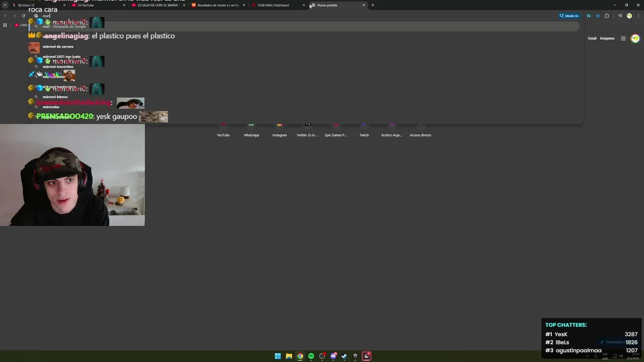
Task: Open File Explorer from the taskbar
Action: [x=289, y=356]
